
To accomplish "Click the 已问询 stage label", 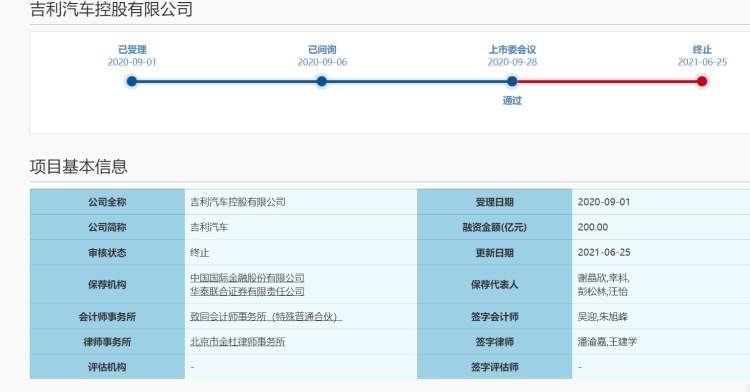I will pyautogui.click(x=322, y=49).
